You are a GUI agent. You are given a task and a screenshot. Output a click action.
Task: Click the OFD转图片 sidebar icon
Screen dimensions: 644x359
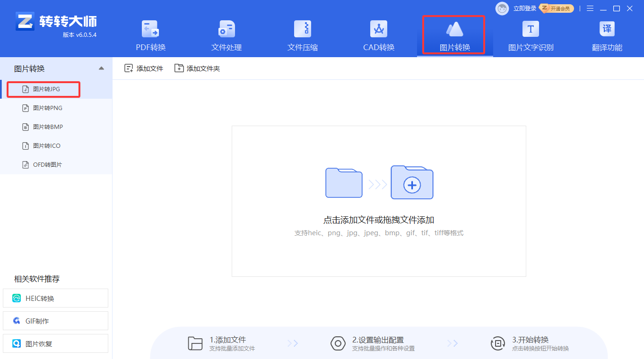[x=26, y=165]
